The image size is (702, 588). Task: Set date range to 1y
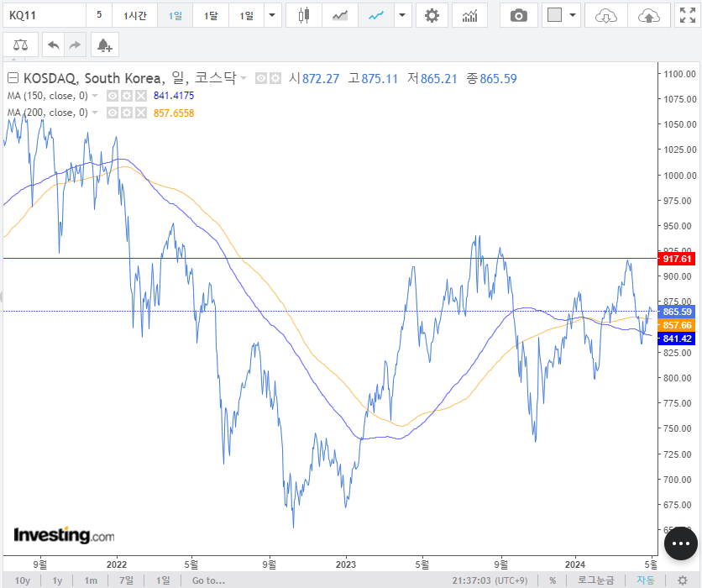tap(57, 580)
